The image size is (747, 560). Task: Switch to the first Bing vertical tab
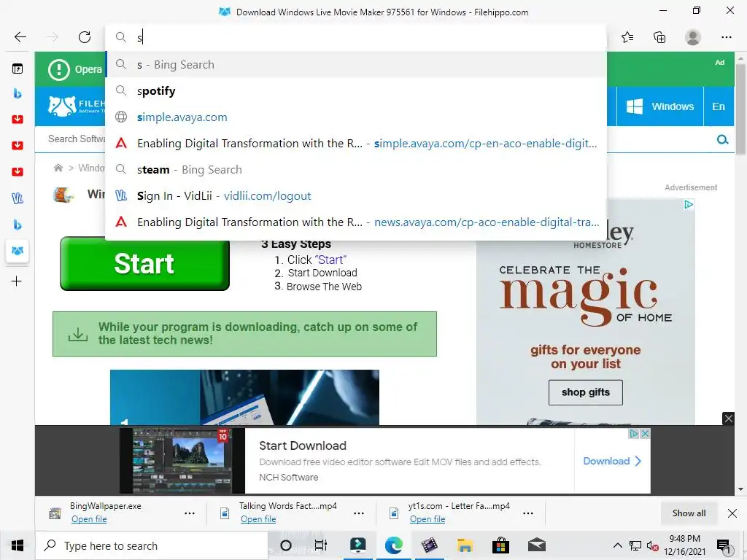click(x=18, y=93)
